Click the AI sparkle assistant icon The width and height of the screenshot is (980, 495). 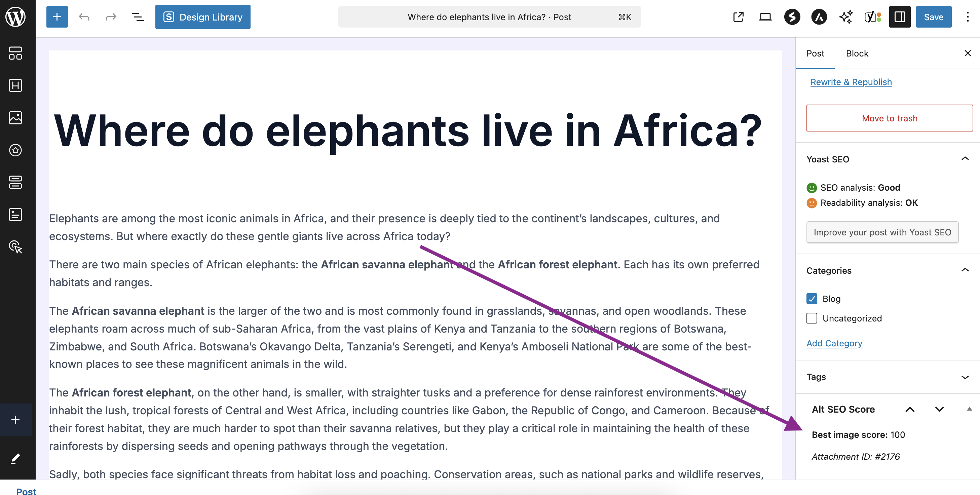coord(846,17)
